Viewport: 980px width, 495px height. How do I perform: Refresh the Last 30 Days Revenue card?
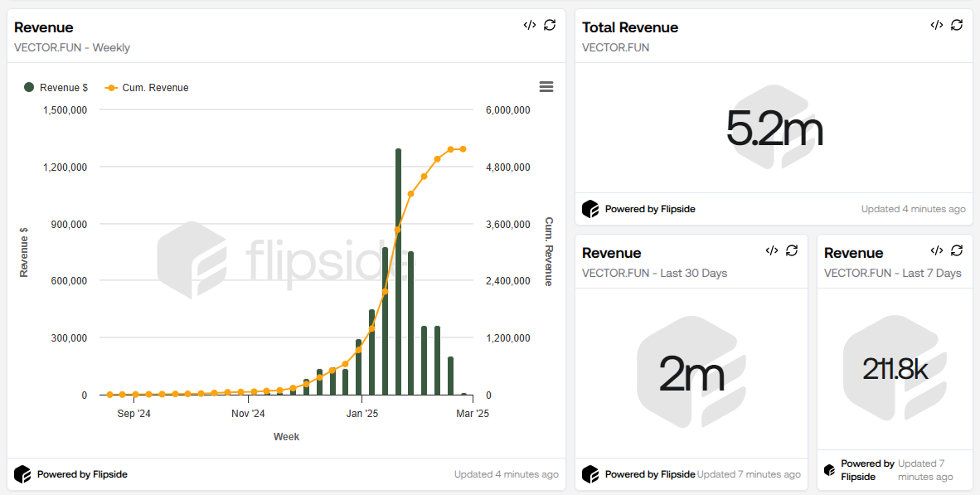(x=792, y=250)
